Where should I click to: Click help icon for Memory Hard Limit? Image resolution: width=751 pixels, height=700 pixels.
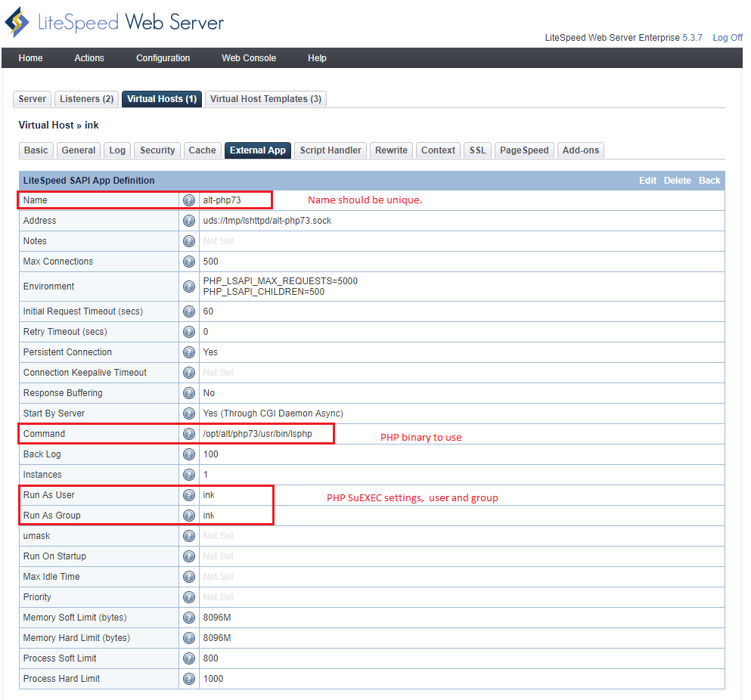[189, 638]
